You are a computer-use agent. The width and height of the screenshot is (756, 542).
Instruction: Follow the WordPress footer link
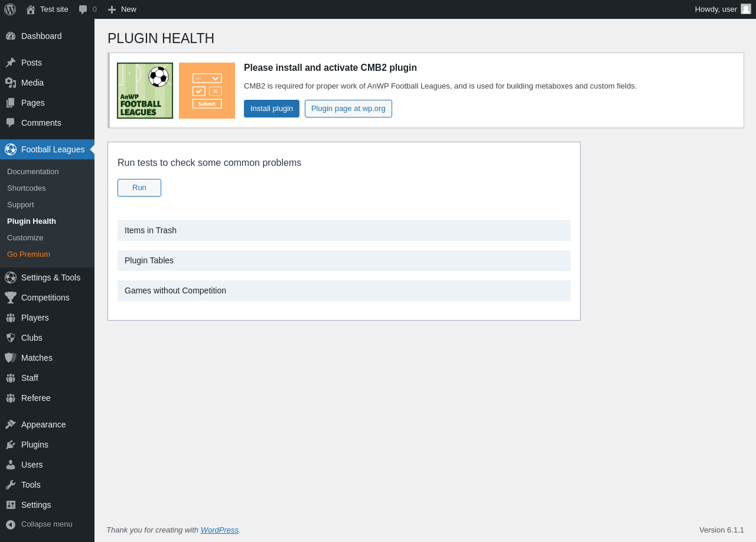tap(220, 530)
